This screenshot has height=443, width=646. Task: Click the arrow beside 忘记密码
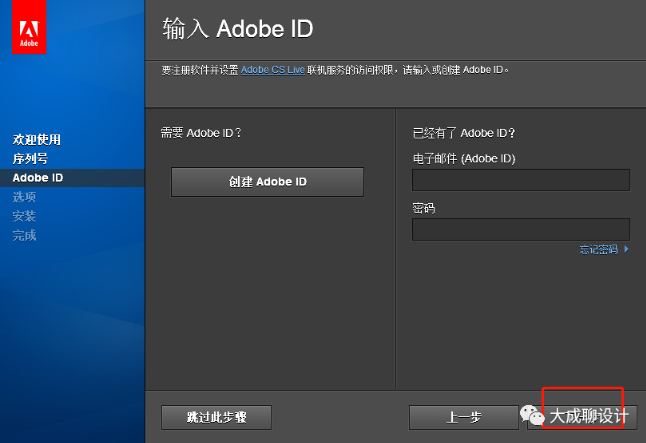(x=626, y=249)
